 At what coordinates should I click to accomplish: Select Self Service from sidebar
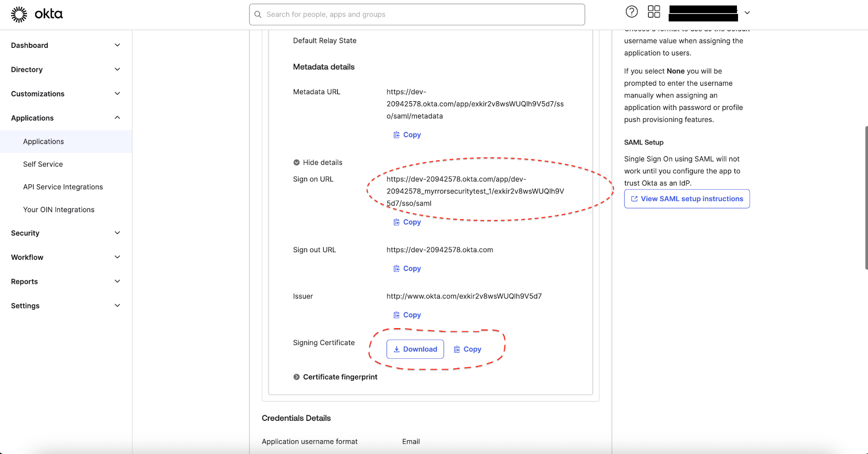click(x=42, y=163)
